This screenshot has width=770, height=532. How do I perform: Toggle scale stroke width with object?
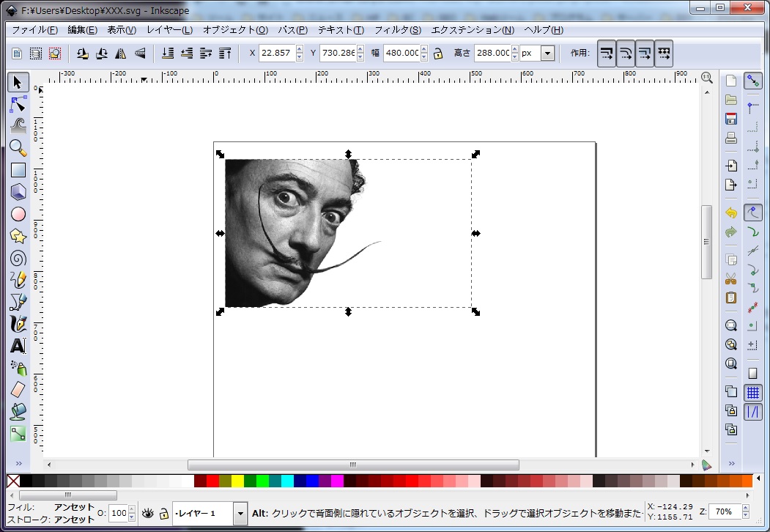tap(607, 53)
